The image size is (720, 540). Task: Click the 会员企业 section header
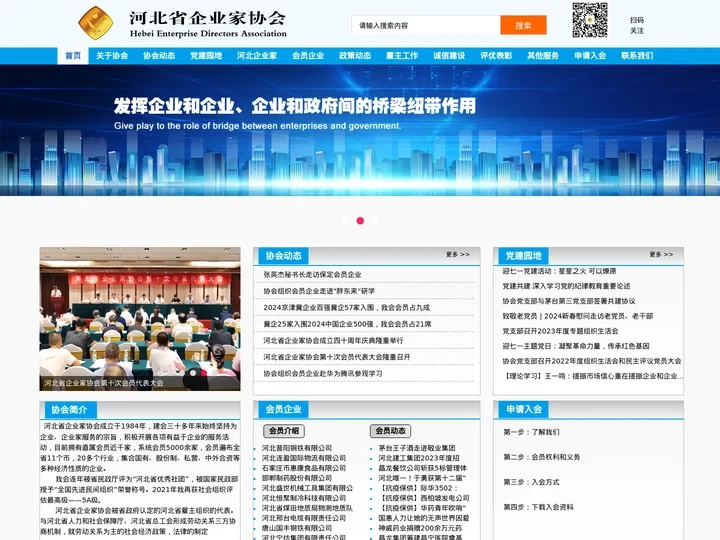click(283, 409)
